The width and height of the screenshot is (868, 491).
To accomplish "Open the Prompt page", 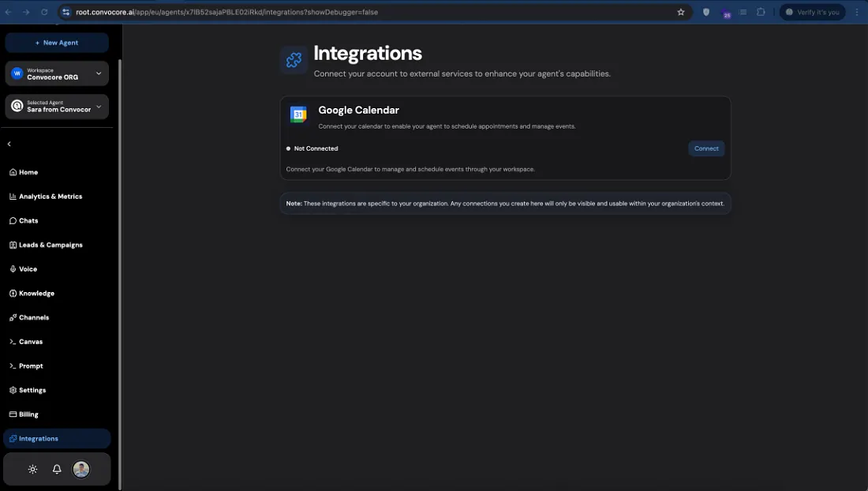I will 26,366.
